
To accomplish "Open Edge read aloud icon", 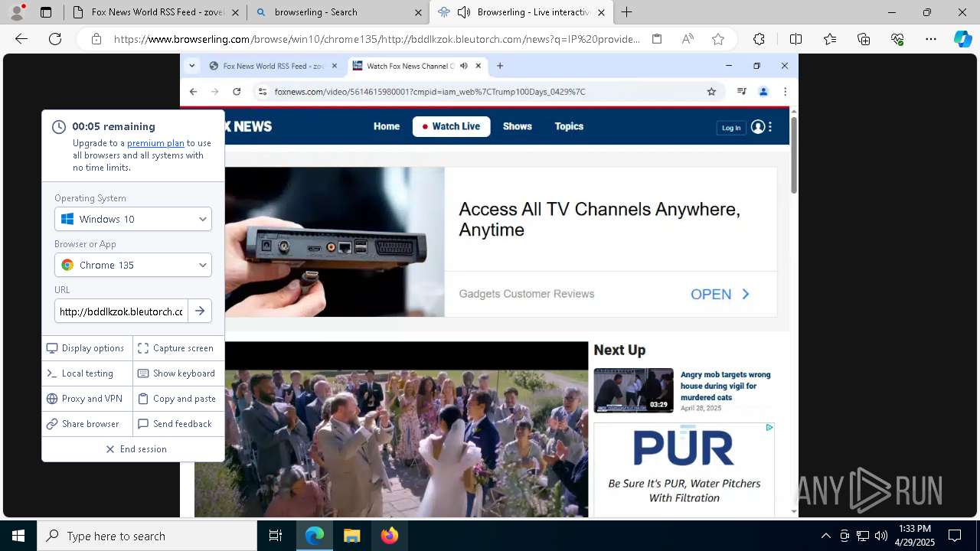I will pos(688,39).
